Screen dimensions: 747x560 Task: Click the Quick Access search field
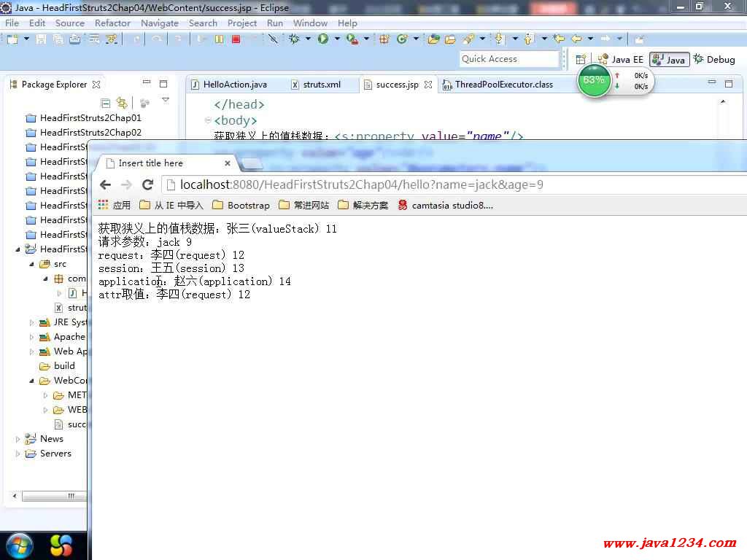508,59
